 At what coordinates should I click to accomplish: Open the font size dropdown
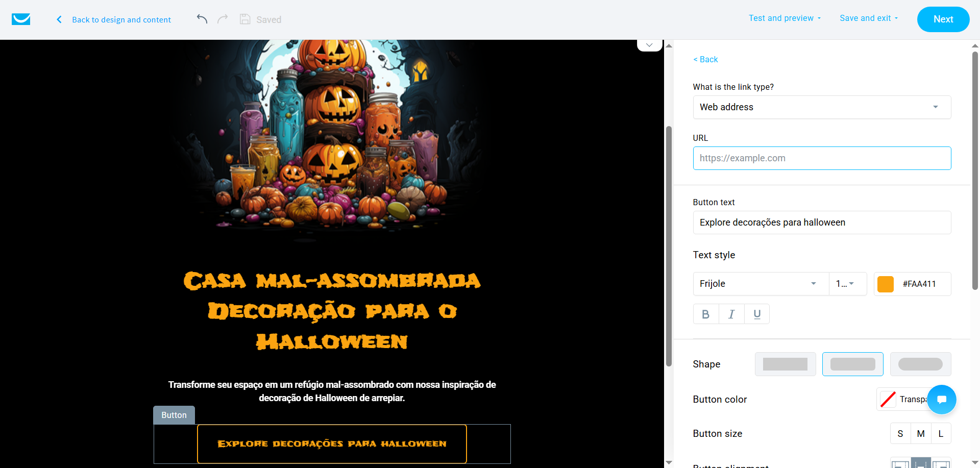(x=847, y=284)
